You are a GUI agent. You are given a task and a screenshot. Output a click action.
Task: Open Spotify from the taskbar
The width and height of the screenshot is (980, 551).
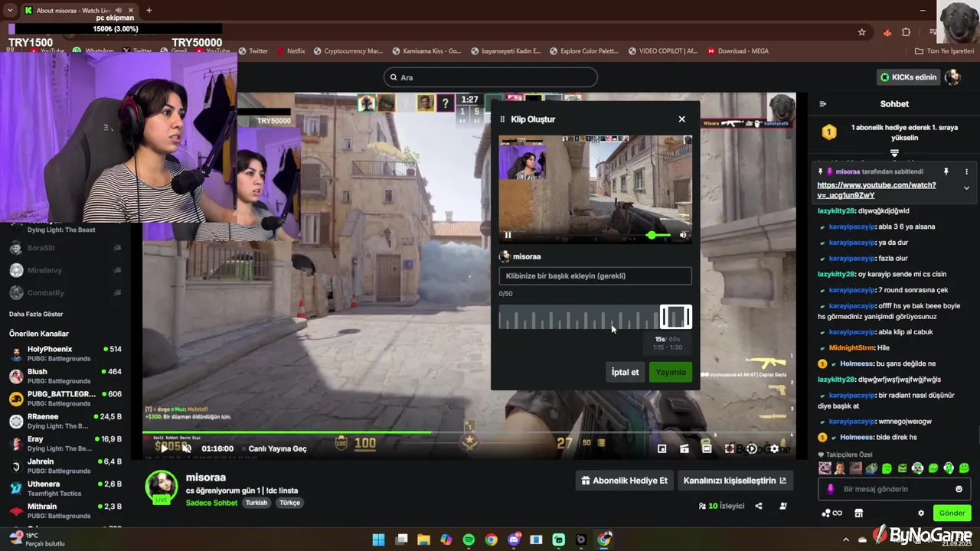[469, 540]
